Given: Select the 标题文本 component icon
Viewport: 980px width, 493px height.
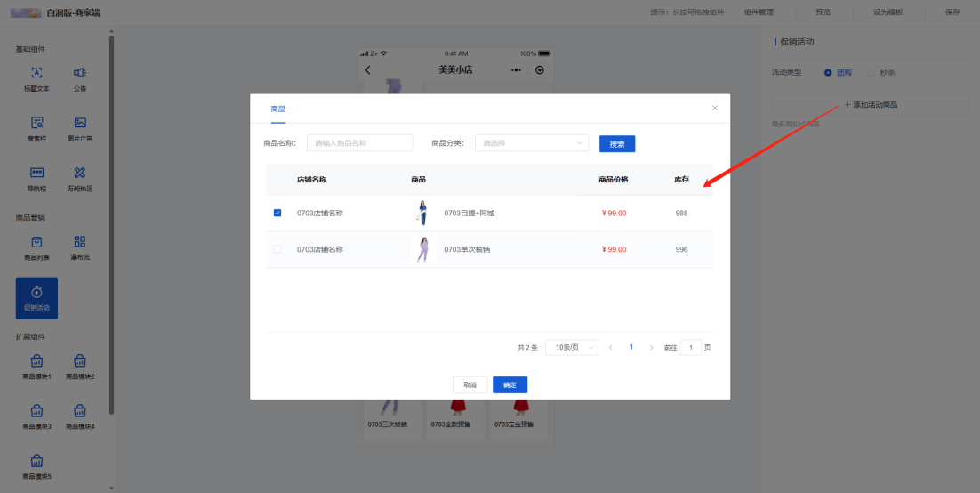Looking at the screenshot, I should pyautogui.click(x=36, y=73).
